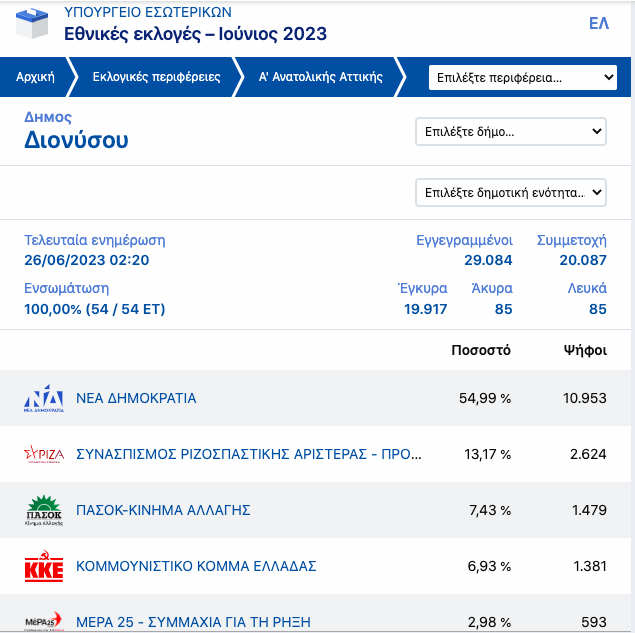Click the update timestamp 26/06/2023 02:20
This screenshot has height=633, width=635.
pyautogui.click(x=87, y=260)
